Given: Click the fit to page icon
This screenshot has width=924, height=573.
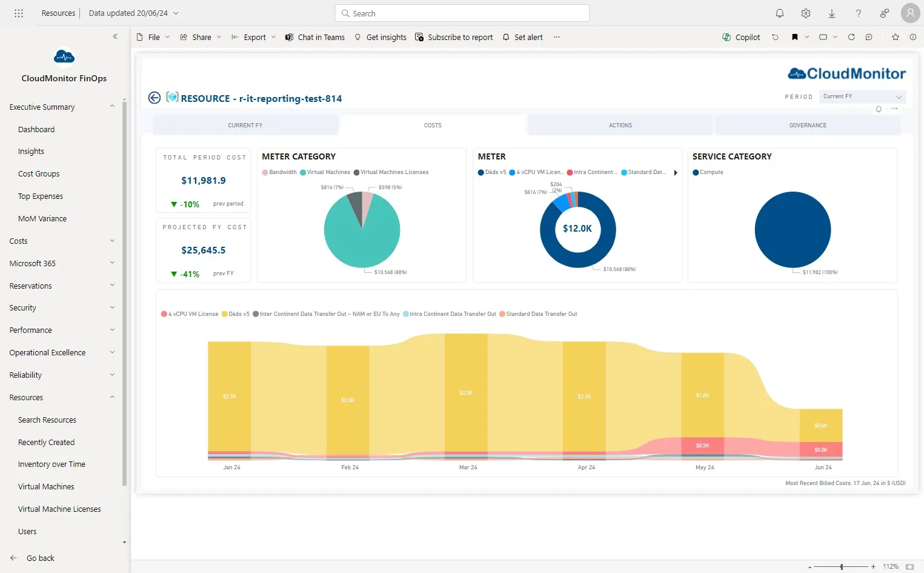Looking at the screenshot, I should click(x=909, y=566).
